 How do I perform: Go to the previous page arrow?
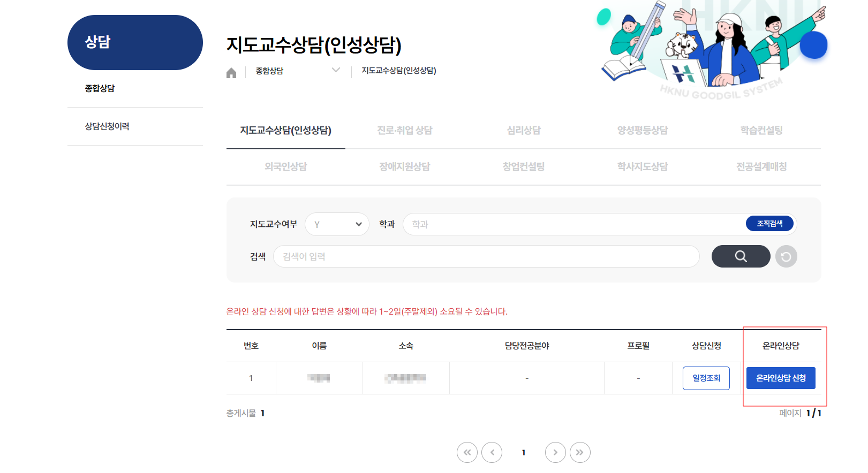pyautogui.click(x=492, y=452)
